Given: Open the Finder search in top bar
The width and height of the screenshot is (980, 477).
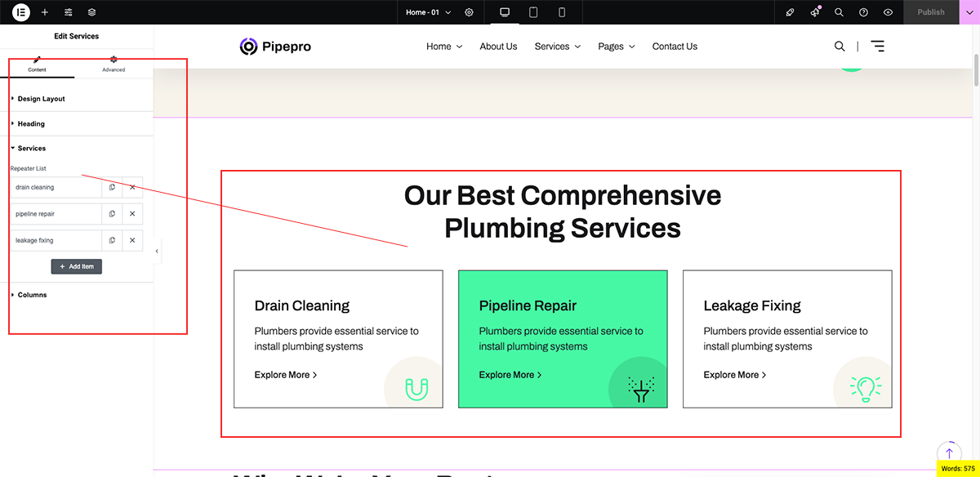Looking at the screenshot, I should pos(839,12).
